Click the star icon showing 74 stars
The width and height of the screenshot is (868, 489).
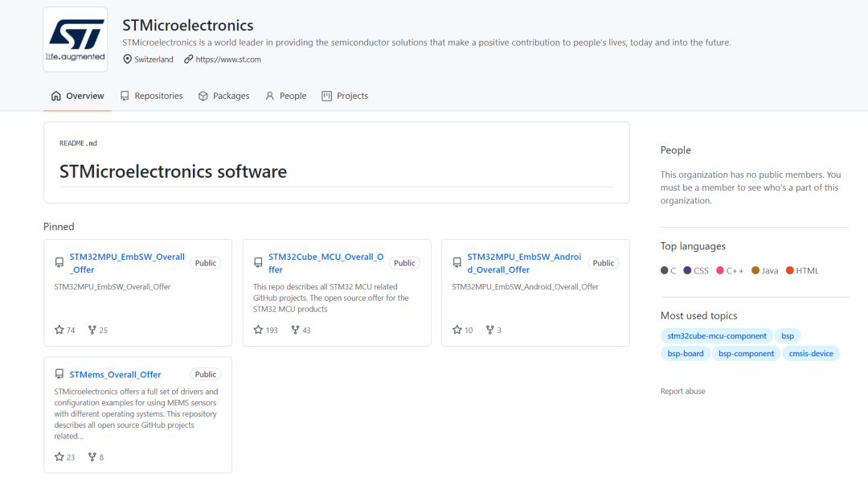click(x=59, y=330)
